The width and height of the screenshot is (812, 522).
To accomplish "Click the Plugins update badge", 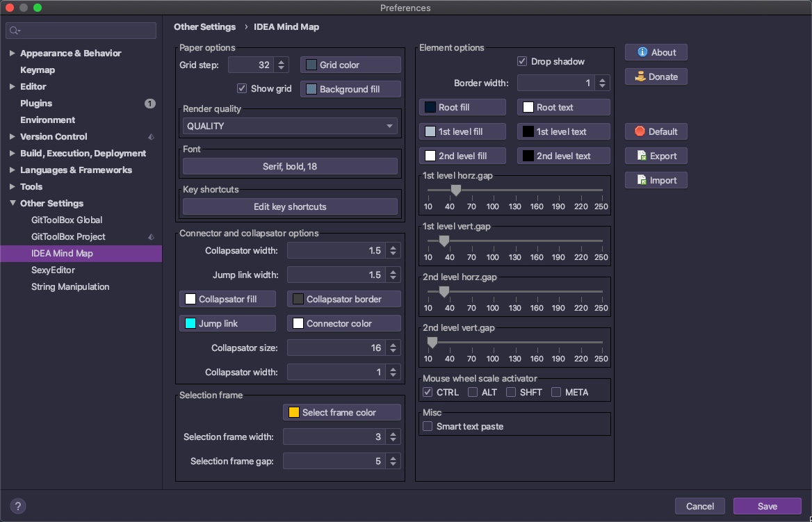I will click(149, 104).
